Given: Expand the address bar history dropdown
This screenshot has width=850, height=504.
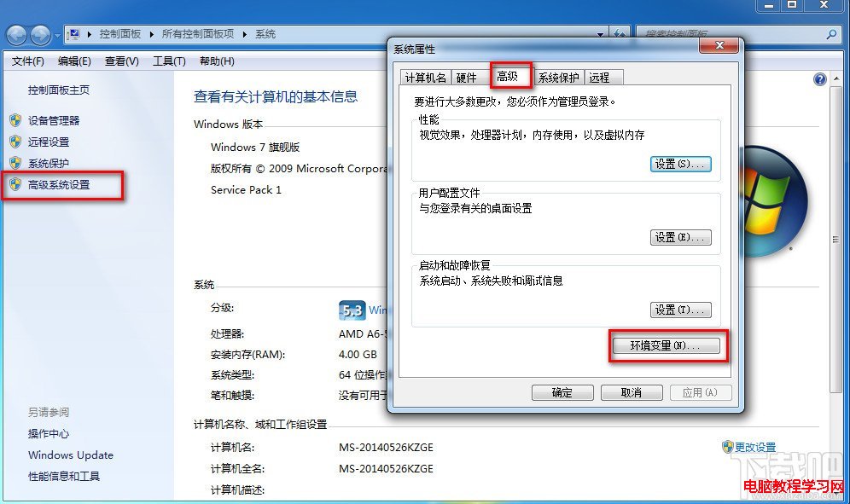Looking at the screenshot, I should pyautogui.click(x=600, y=34).
